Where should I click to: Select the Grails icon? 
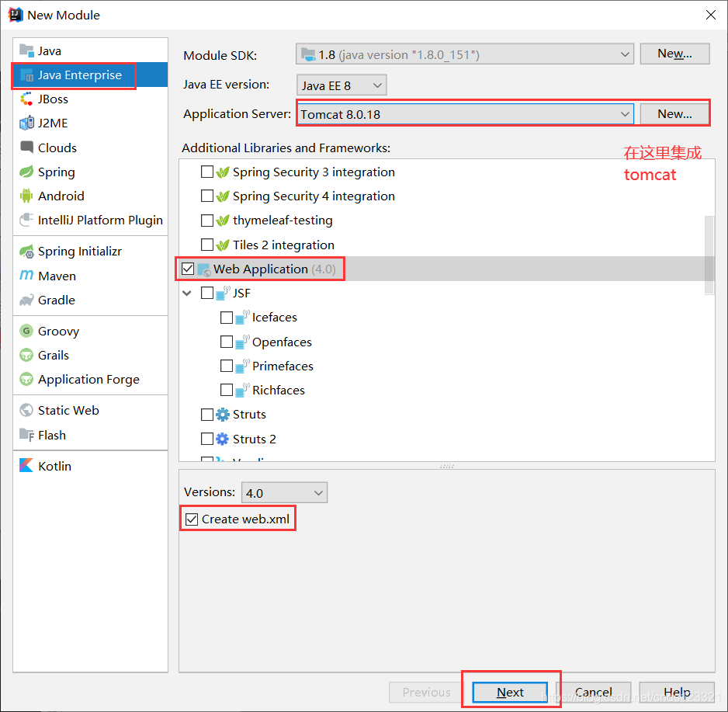point(26,356)
